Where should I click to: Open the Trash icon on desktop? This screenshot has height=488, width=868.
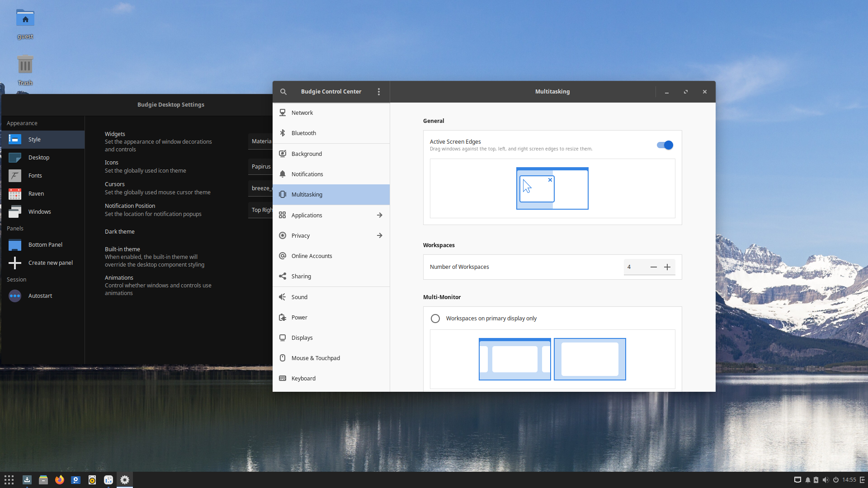[25, 70]
